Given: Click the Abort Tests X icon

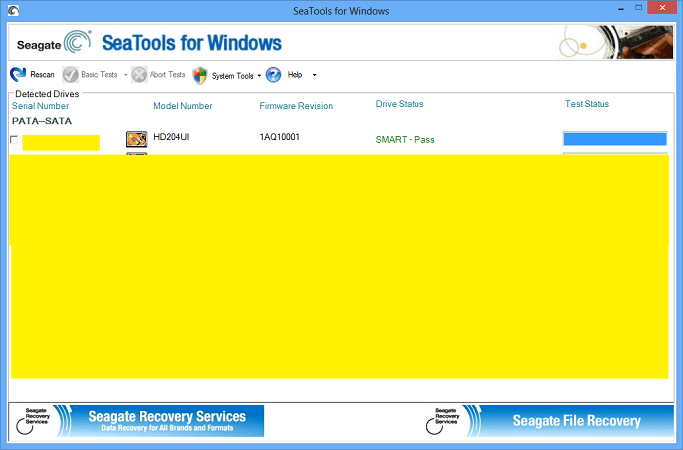Looking at the screenshot, I should coord(139,74).
